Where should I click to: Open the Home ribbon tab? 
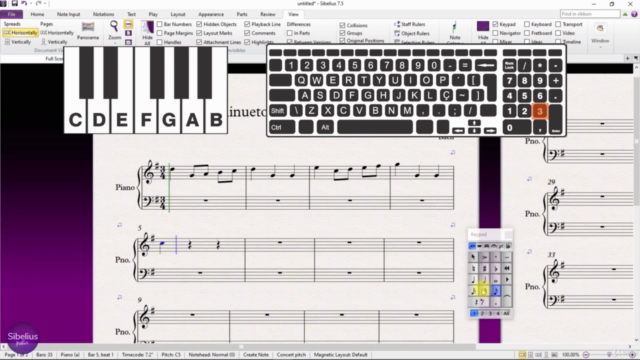coord(37,14)
